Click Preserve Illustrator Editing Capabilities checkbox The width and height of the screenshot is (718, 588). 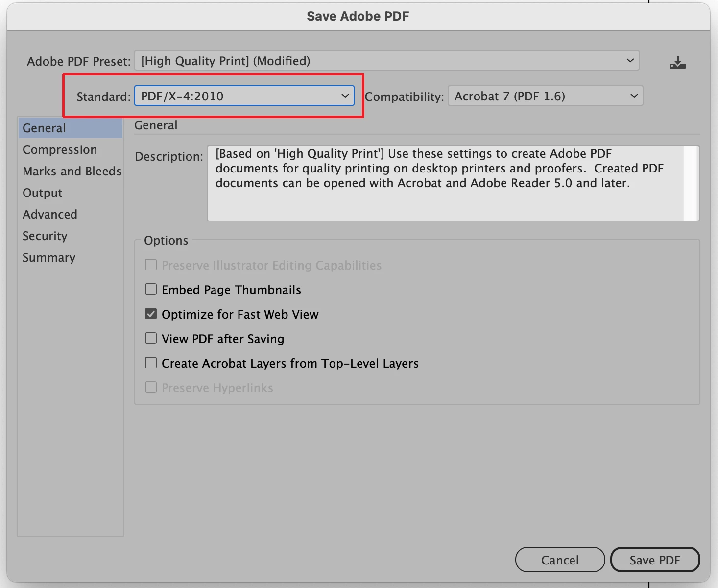(x=151, y=265)
